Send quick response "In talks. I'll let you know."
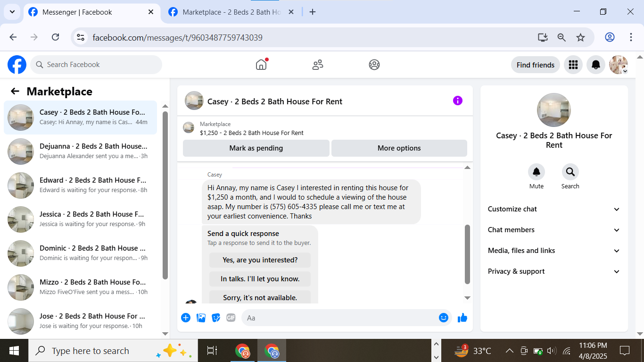The width and height of the screenshot is (644, 362). [x=260, y=279]
